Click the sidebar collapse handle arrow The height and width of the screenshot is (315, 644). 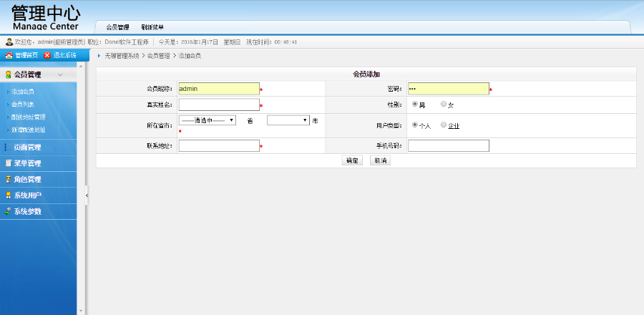point(87,195)
